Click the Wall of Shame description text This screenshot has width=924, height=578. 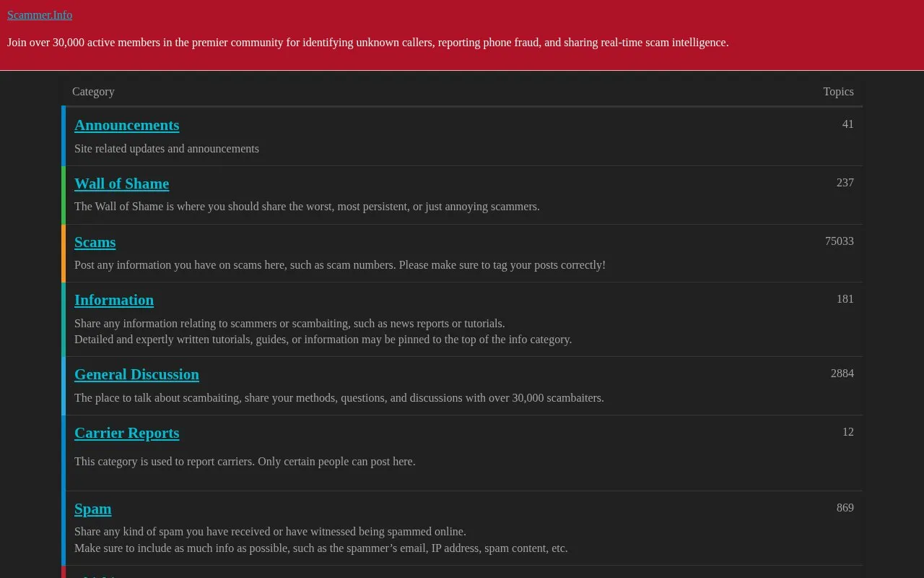point(307,207)
